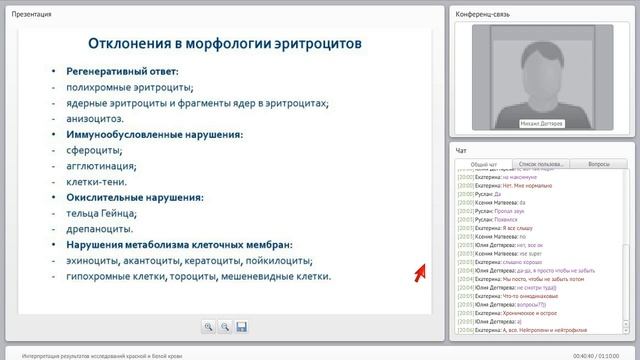The height and width of the screenshot is (360, 640).
Task: Click chat message Юлия Дегтярева: вопросы??
Action: (x=502, y=305)
